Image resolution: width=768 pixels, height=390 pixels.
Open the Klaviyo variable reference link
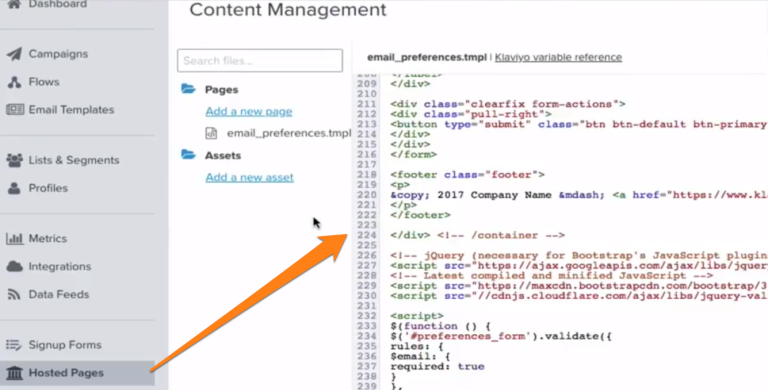558,57
